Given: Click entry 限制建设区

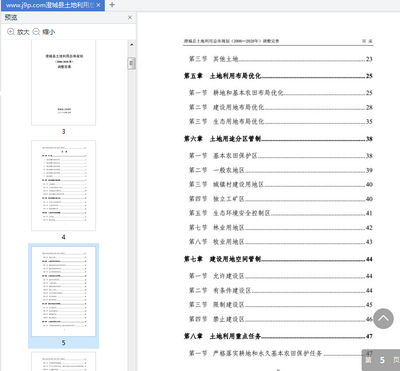Looking at the screenshot, I should pyautogui.click(x=280, y=305).
